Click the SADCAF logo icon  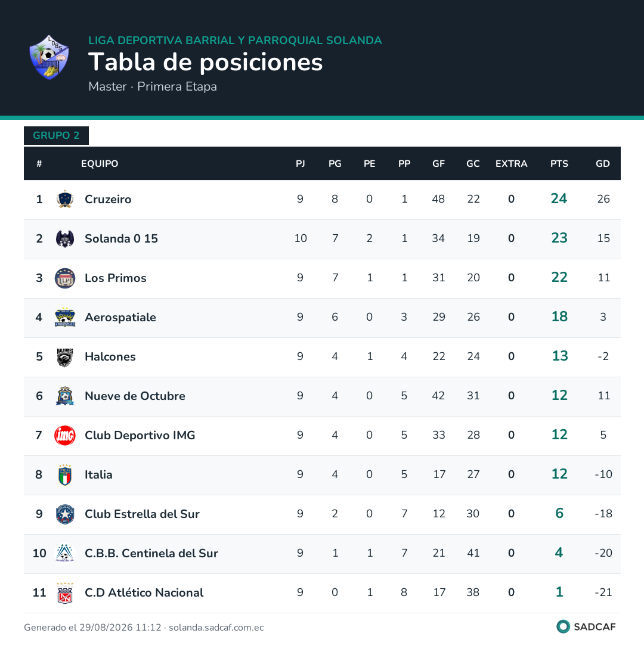pos(563,626)
